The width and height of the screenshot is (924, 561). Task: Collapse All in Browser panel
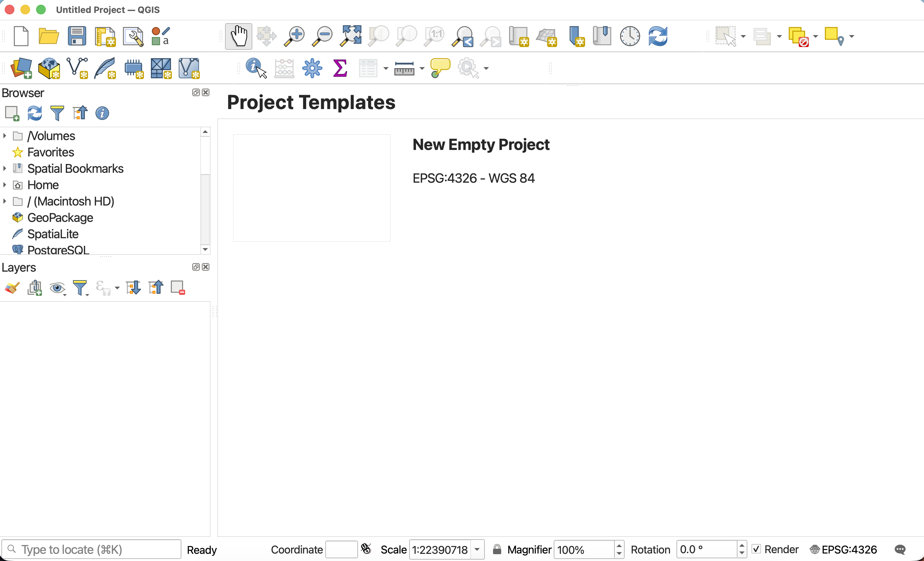click(x=80, y=113)
